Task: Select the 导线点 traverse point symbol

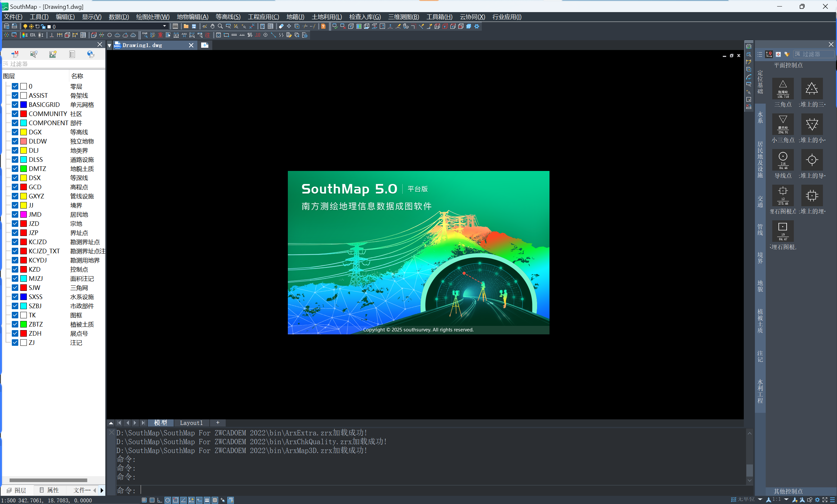Action: click(x=783, y=160)
